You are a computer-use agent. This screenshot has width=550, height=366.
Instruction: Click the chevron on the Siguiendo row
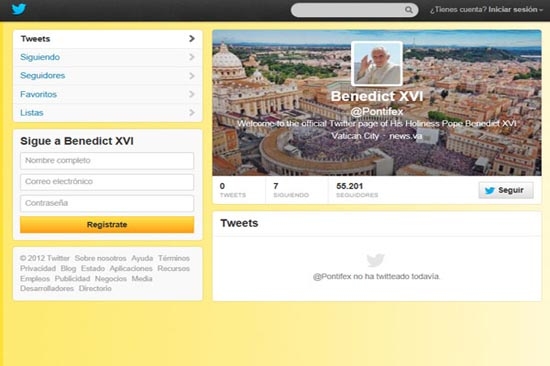point(192,57)
